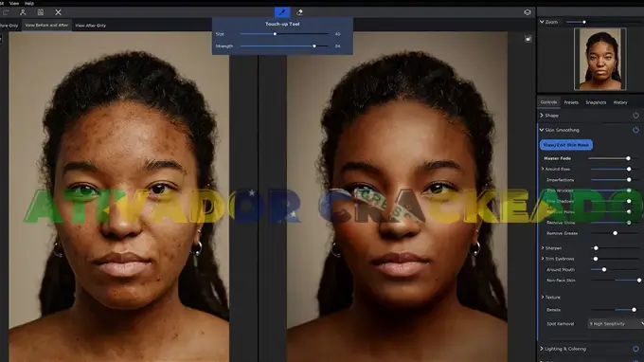Open the Snapshots tab
This screenshot has height=362, width=644.
click(596, 102)
